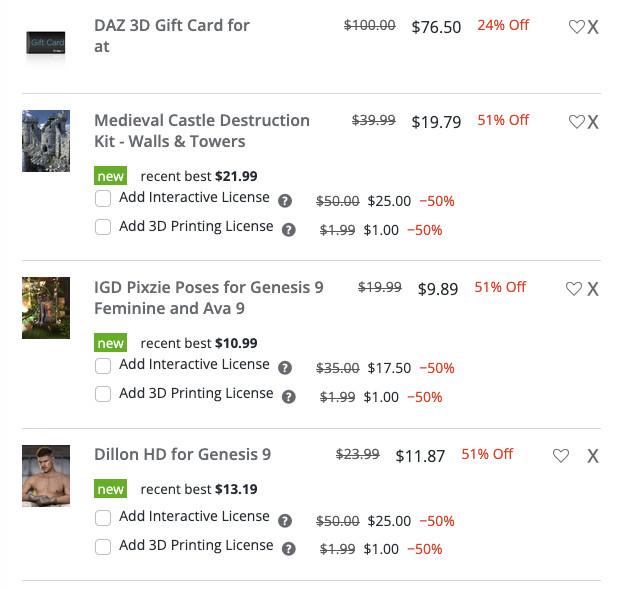The width and height of the screenshot is (626, 589).
Task: Click heart icon for Dillon HD
Action: tap(561, 456)
